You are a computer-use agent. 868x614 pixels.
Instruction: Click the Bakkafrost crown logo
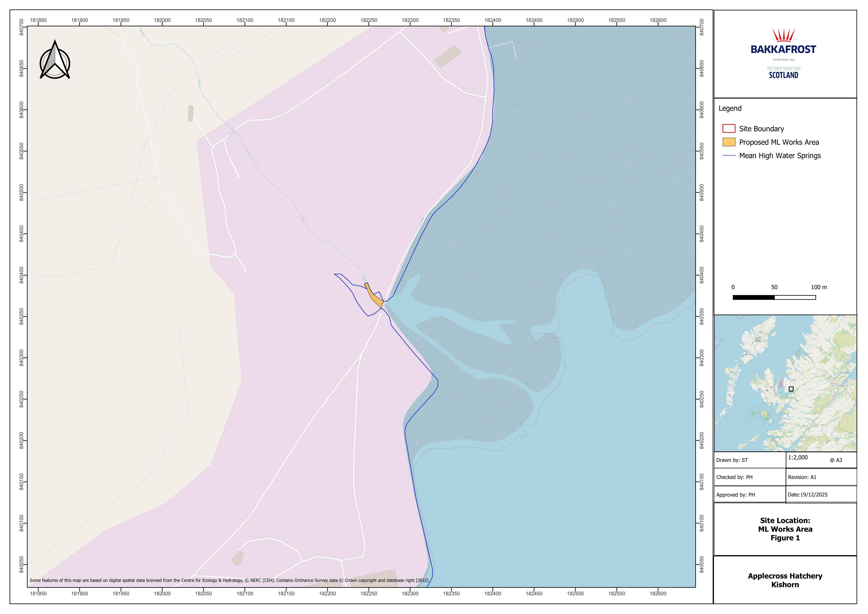pyautogui.click(x=783, y=35)
